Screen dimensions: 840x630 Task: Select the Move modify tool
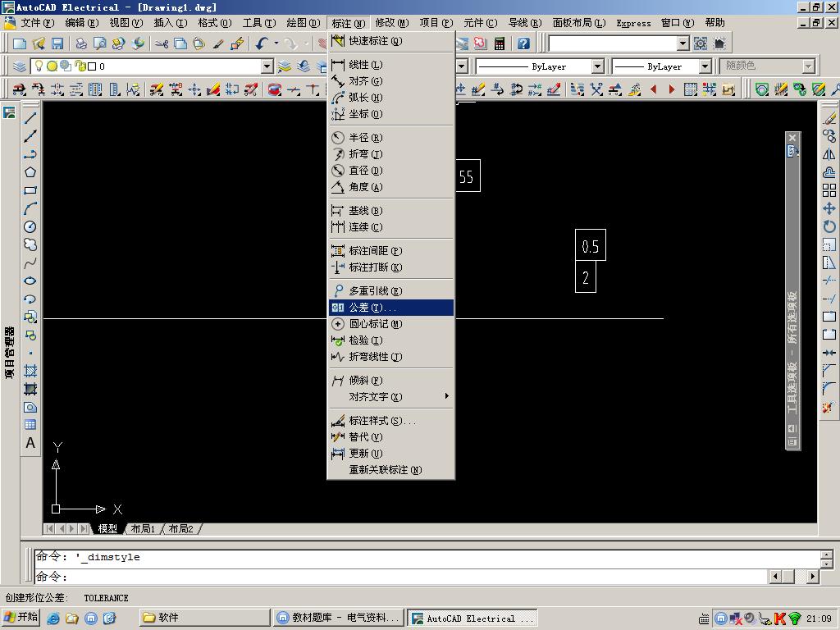pos(829,208)
